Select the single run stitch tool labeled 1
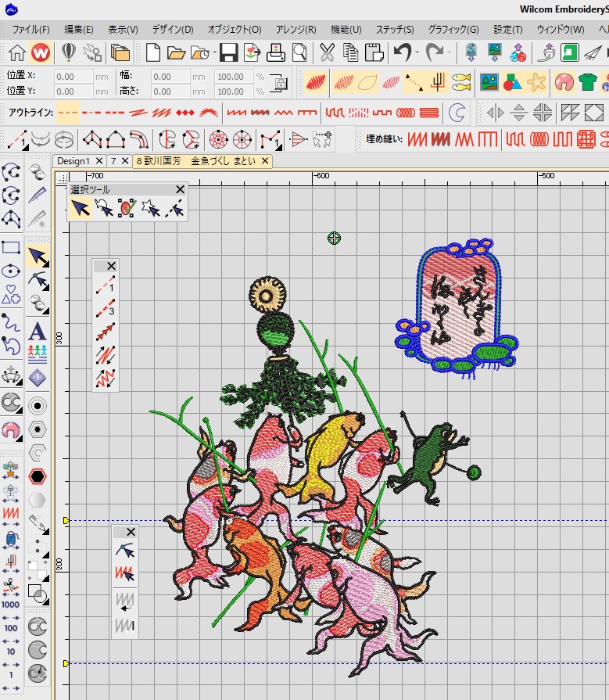 coord(106,285)
